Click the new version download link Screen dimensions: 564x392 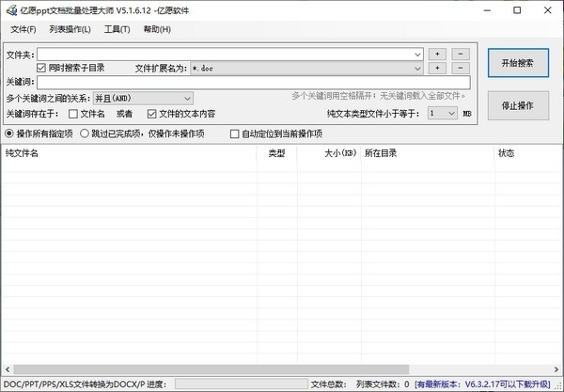[482, 384]
